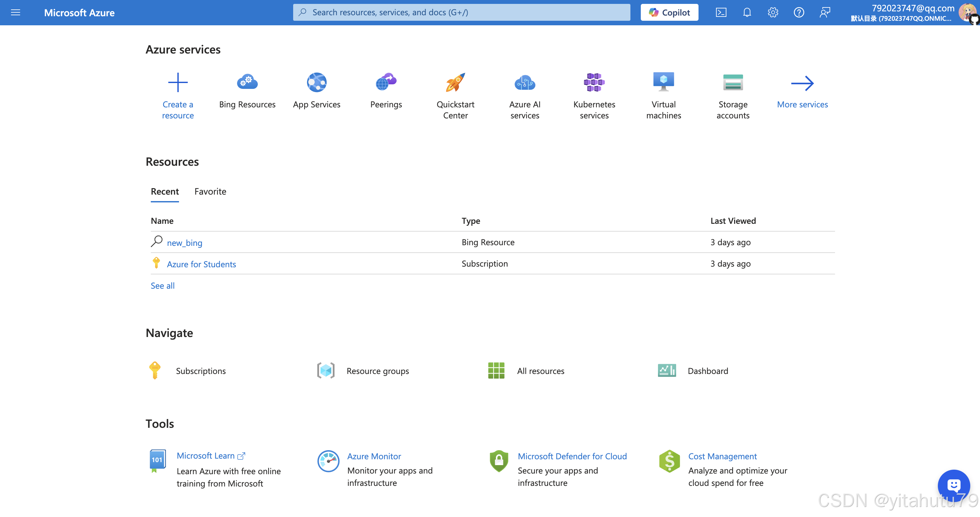Open the portal settings gear
980x517 pixels.
tap(773, 13)
